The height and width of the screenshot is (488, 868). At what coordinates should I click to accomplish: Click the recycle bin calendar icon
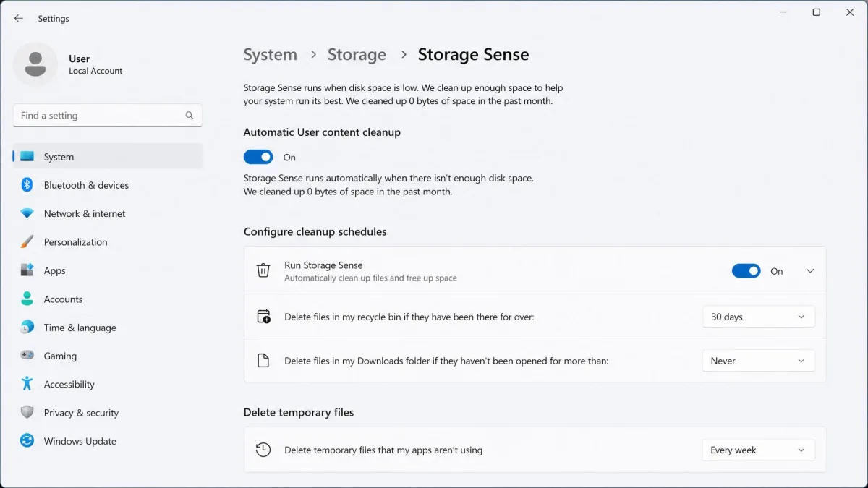tap(263, 317)
